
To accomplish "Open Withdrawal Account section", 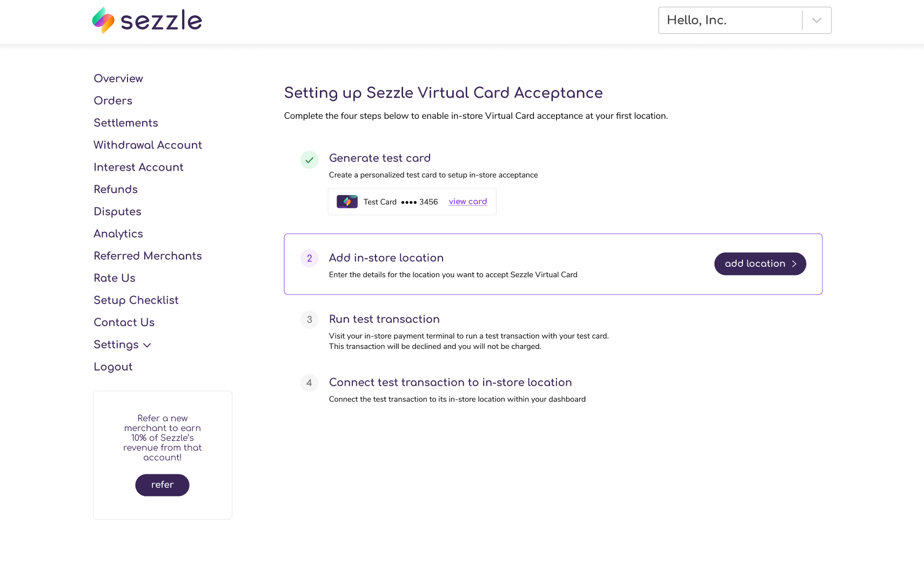I will [x=148, y=145].
